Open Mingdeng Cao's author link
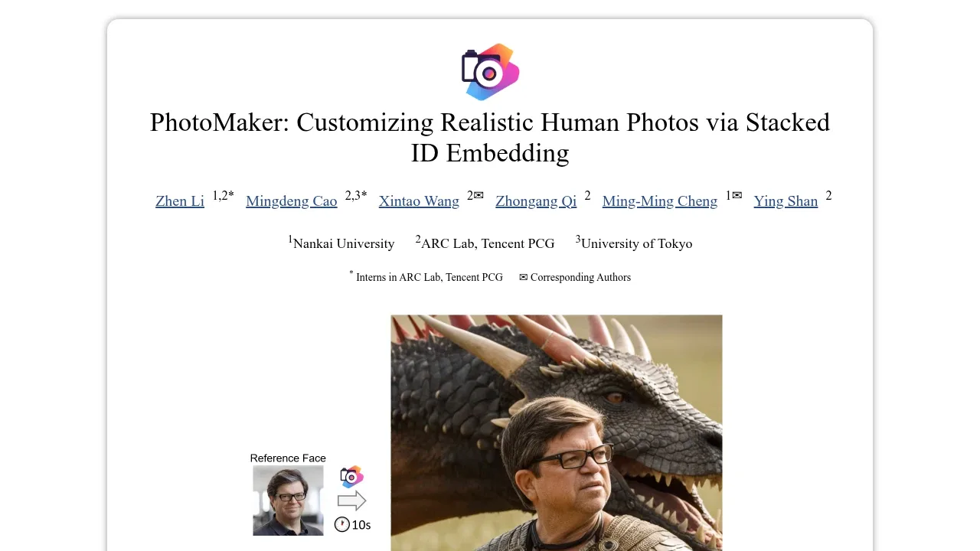 [292, 201]
